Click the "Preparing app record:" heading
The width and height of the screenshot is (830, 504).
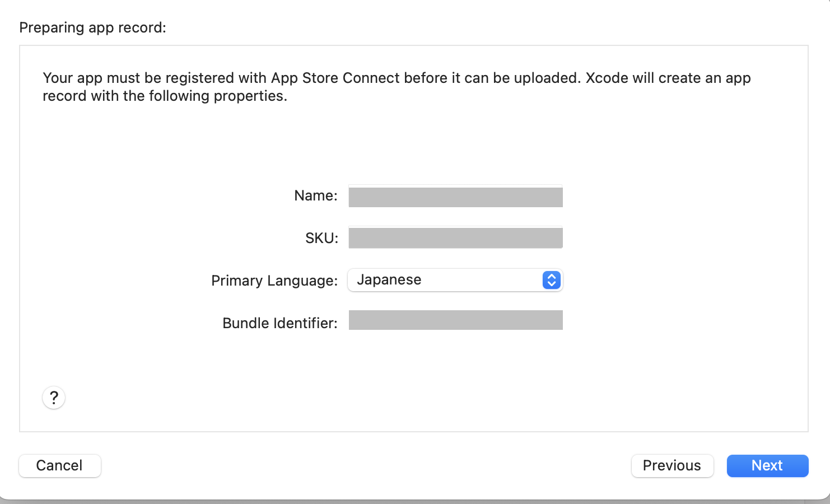point(93,27)
